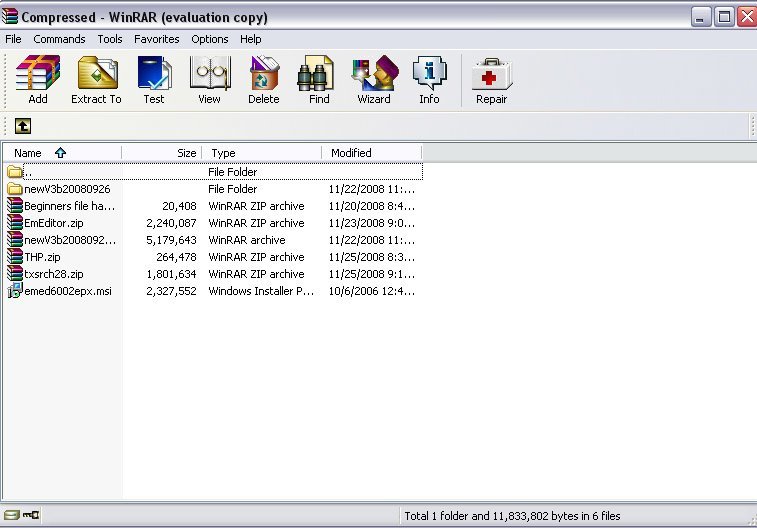Close the WinRAR window
The image size is (757, 528).
pos(747,17)
